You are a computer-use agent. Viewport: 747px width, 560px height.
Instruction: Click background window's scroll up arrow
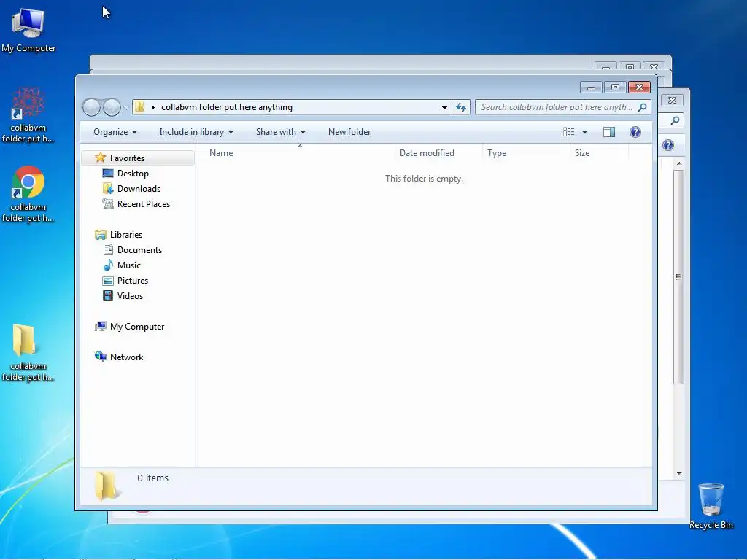point(679,163)
